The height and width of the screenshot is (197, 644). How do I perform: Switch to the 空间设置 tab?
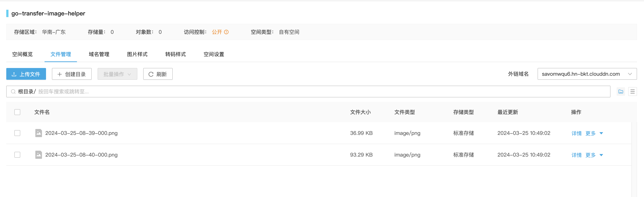[214, 54]
